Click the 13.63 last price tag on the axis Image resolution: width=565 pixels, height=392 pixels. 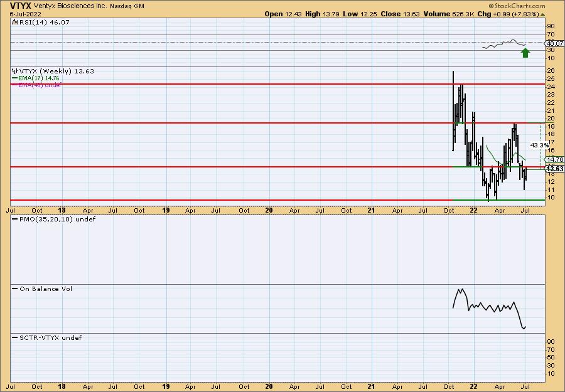click(x=555, y=169)
